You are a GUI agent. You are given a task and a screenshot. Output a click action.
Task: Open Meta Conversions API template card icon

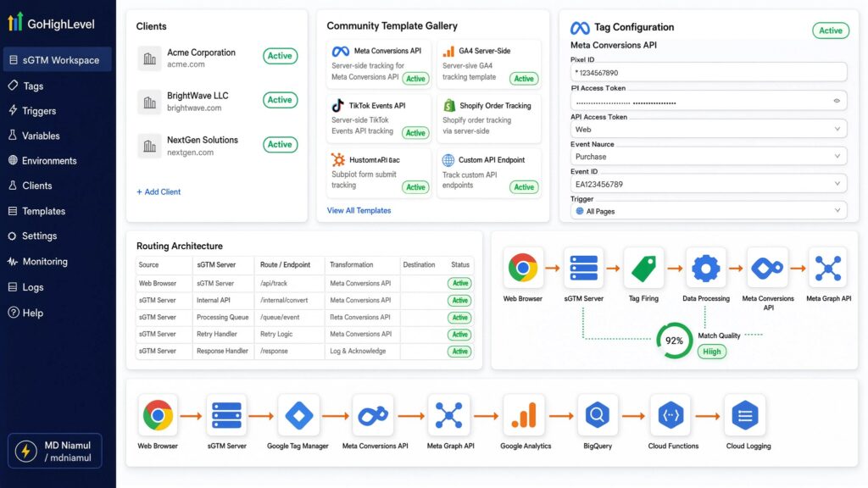coord(341,52)
